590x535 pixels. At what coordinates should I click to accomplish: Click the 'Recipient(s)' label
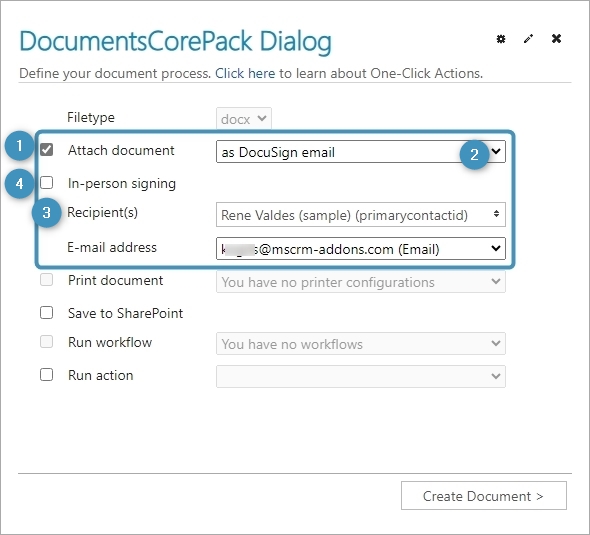pyautogui.click(x=102, y=213)
